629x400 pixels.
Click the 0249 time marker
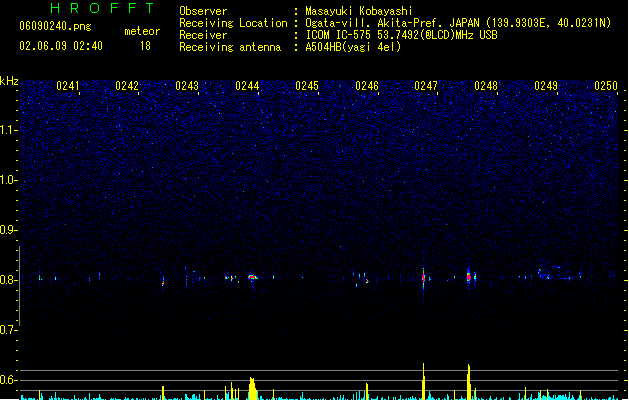[x=546, y=86]
